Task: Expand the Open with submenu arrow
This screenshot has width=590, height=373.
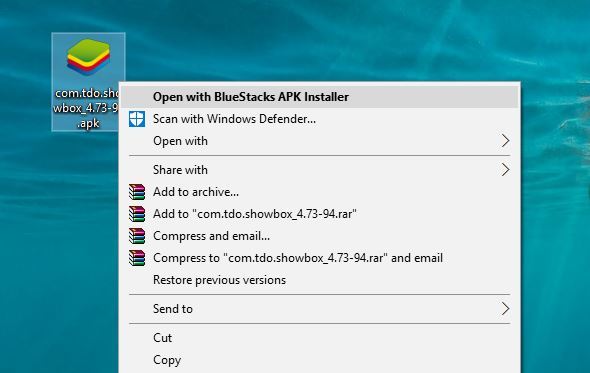Action: coord(505,141)
